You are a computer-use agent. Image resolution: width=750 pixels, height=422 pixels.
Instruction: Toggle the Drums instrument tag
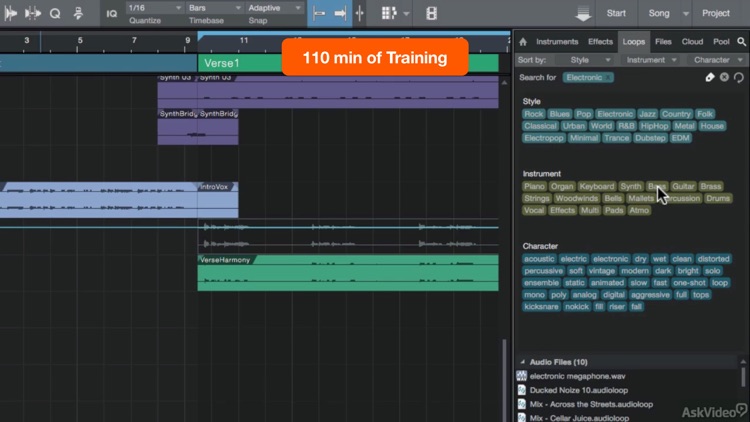coord(717,198)
